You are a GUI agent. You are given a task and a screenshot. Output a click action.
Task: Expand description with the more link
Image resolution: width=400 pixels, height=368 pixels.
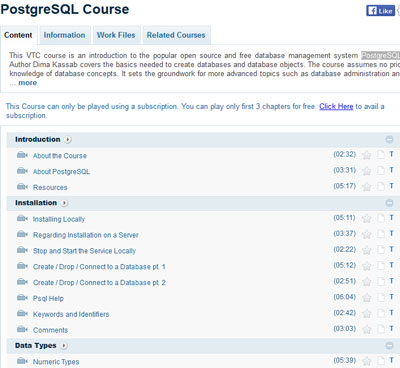pyautogui.click(x=28, y=83)
